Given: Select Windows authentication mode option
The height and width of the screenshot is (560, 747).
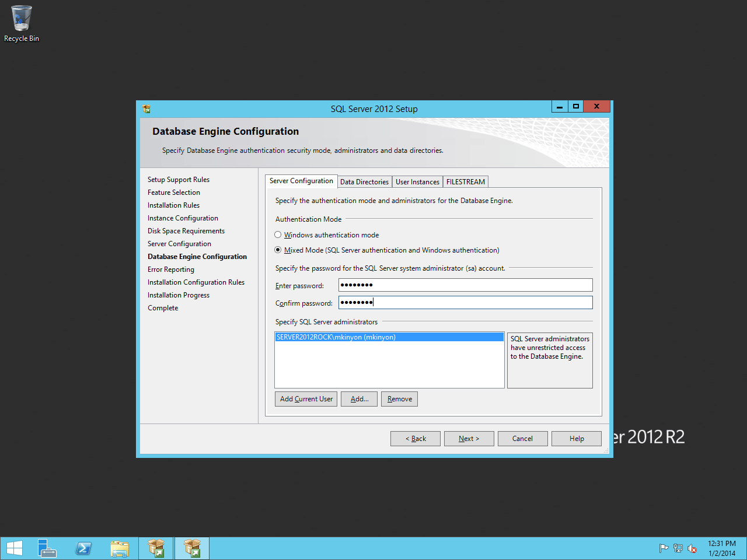Looking at the screenshot, I should [x=278, y=235].
